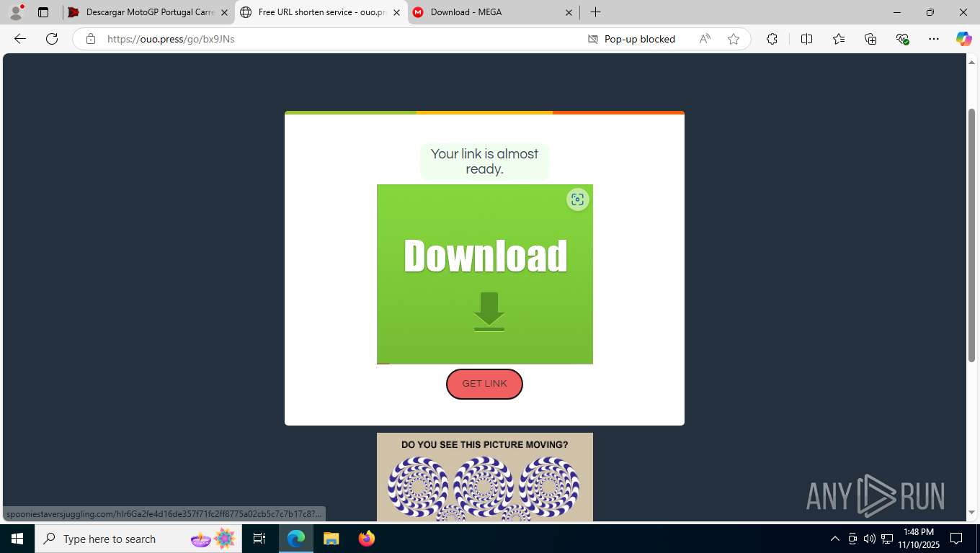This screenshot has height=553, width=980.
Task: Open the volume control icon
Action: (869, 539)
